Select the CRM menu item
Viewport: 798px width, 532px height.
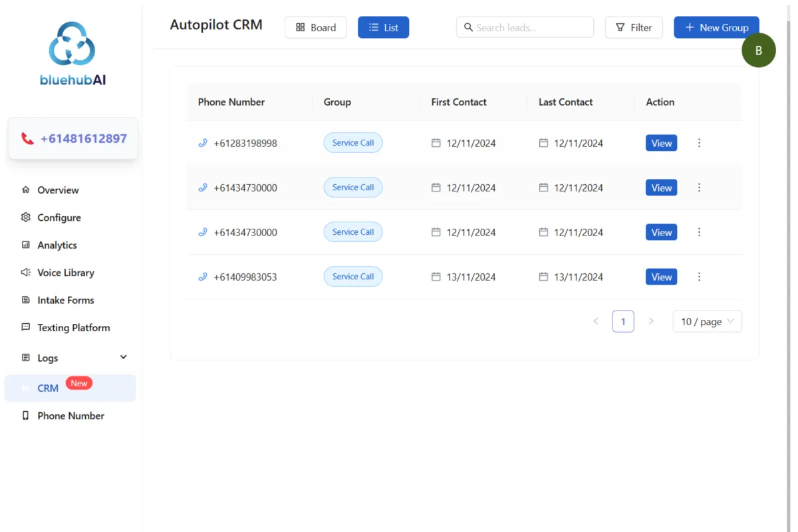pyautogui.click(x=70, y=388)
